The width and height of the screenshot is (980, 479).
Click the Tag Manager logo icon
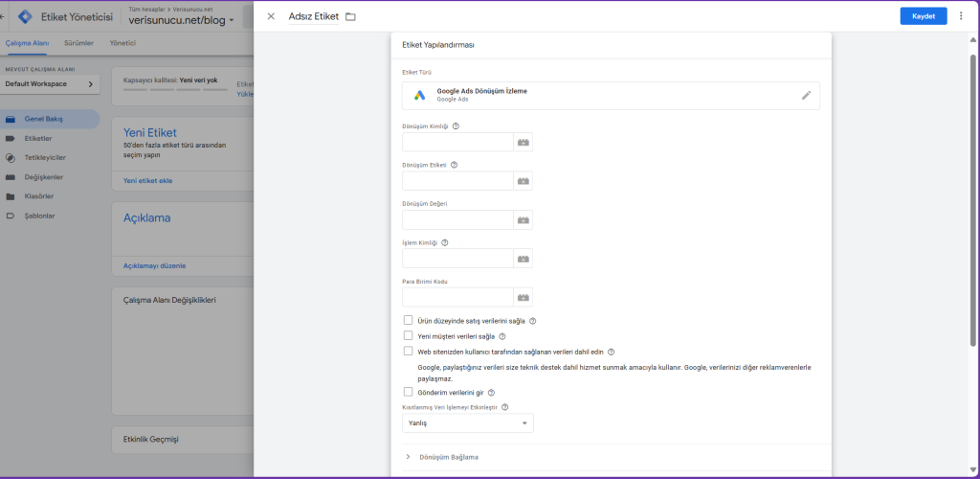click(x=25, y=17)
